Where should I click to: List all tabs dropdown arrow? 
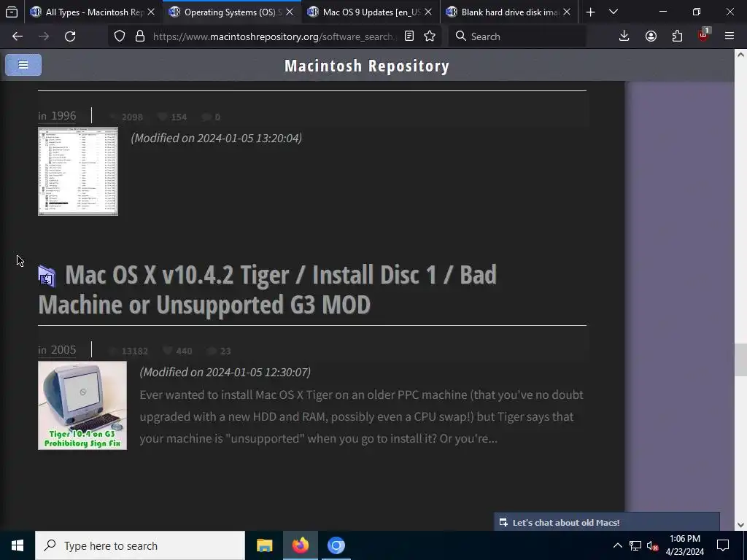[x=614, y=12]
